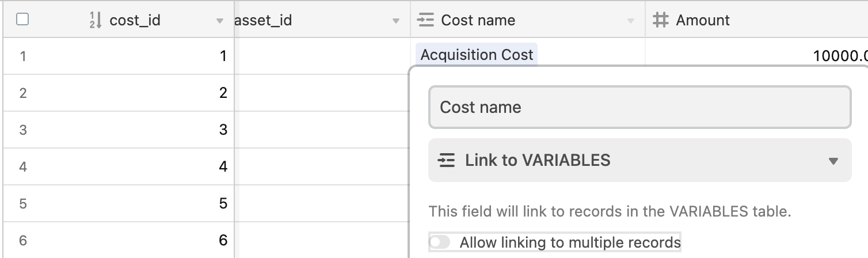Screen dimensions: 868x258
Task: Open the Acquisition Cost linked record chip
Action: [477, 55]
